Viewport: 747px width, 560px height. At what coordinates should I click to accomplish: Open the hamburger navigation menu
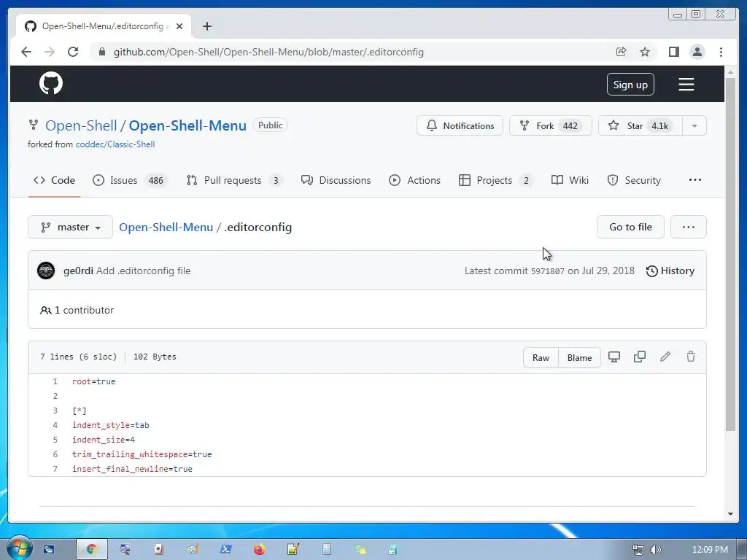(686, 85)
